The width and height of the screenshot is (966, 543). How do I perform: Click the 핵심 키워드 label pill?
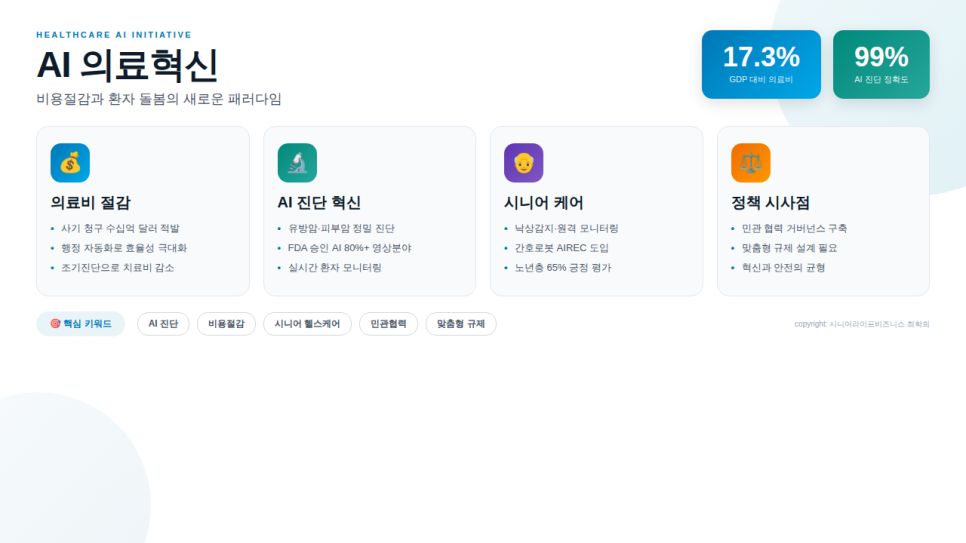pos(81,324)
